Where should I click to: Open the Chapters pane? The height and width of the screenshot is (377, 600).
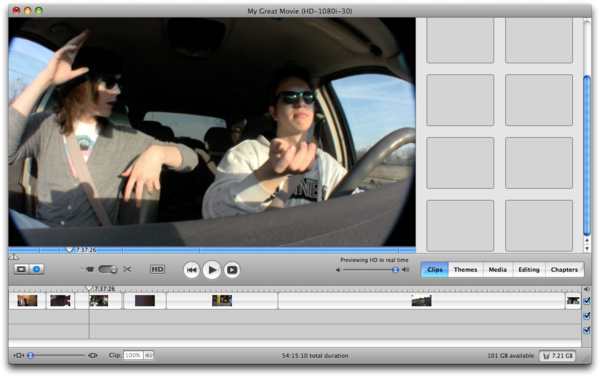click(x=564, y=269)
